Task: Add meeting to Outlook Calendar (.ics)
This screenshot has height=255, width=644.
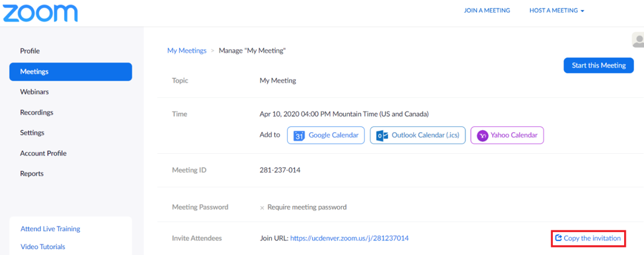Action: tap(418, 135)
